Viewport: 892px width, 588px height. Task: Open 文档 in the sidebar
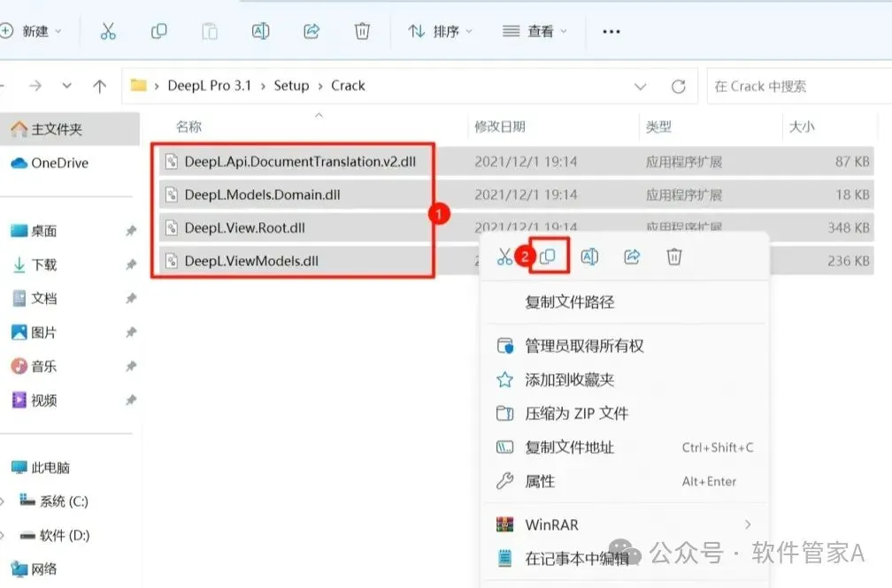(x=35, y=299)
